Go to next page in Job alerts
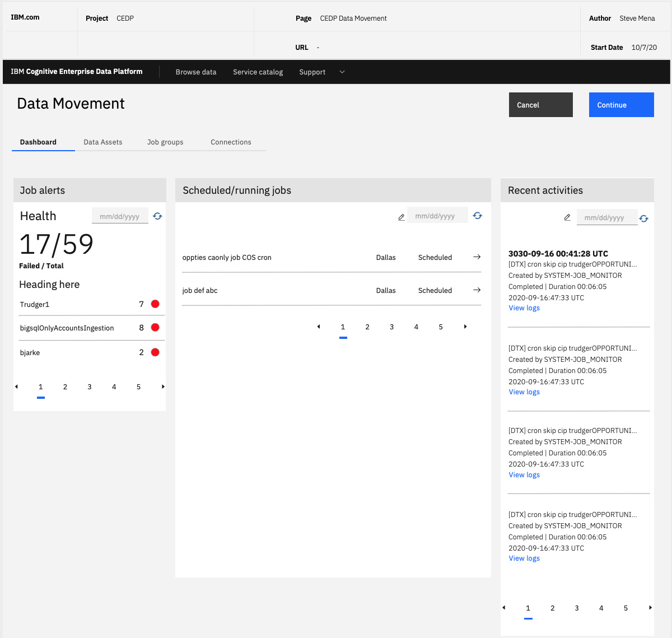 (x=163, y=386)
